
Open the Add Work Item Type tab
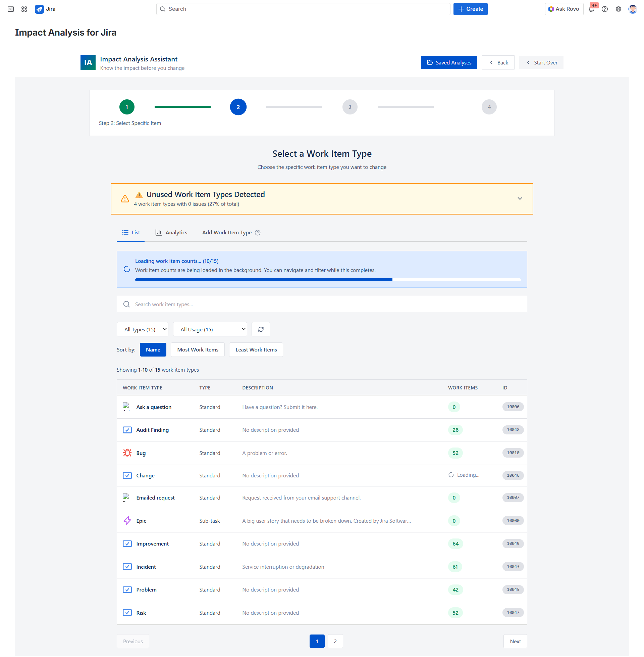tap(227, 233)
